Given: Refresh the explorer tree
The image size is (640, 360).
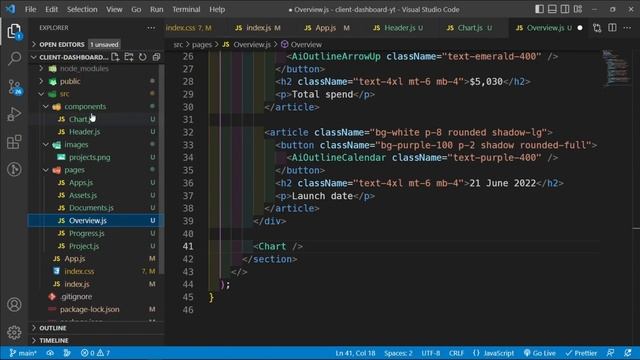Looking at the screenshot, I should pos(142,57).
